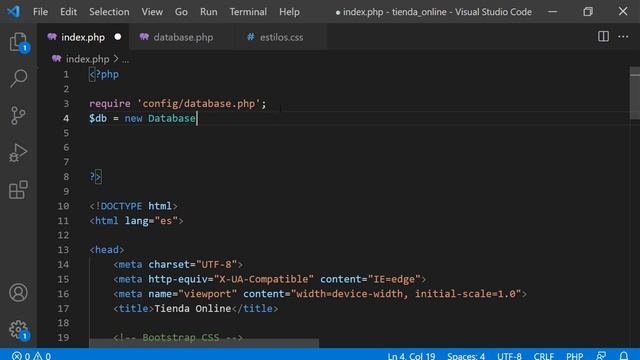
Task: Open the Run menu
Action: [209, 12]
